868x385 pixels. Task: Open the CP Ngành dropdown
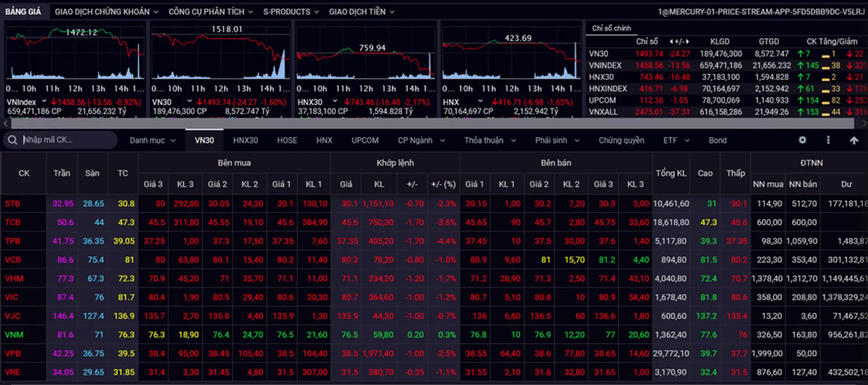tap(421, 141)
